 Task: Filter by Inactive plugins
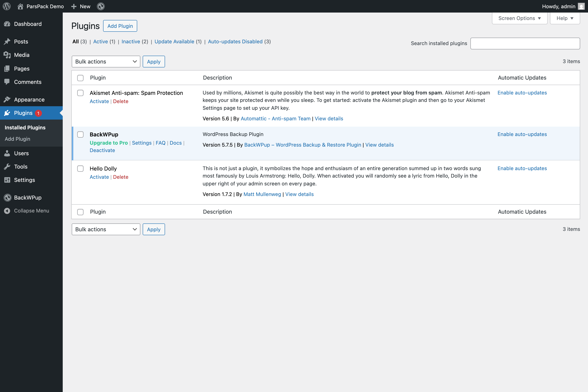131,42
